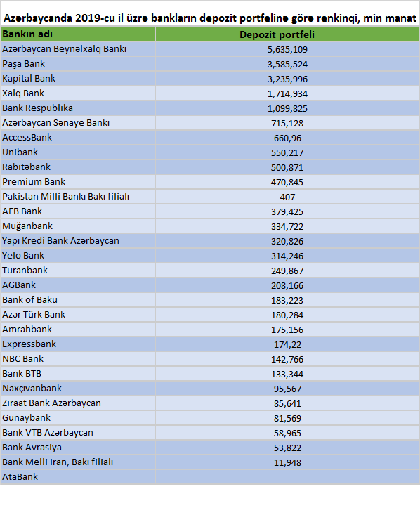Click the 'Depozit portfeli' column header
Viewport: 420px width, 508px height.
[287, 34]
